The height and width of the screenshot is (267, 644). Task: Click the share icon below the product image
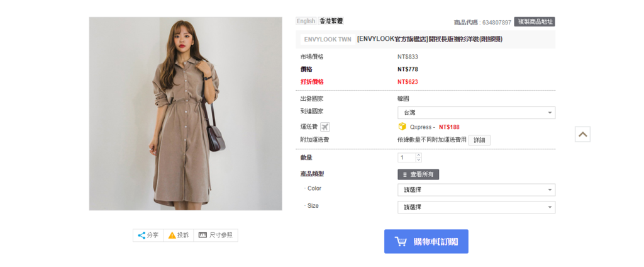(142, 236)
